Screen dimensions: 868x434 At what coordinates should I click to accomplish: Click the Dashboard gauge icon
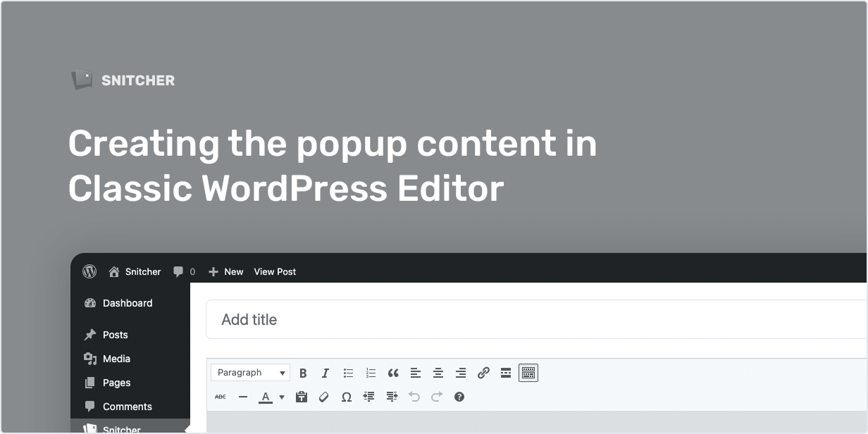pyautogui.click(x=89, y=303)
